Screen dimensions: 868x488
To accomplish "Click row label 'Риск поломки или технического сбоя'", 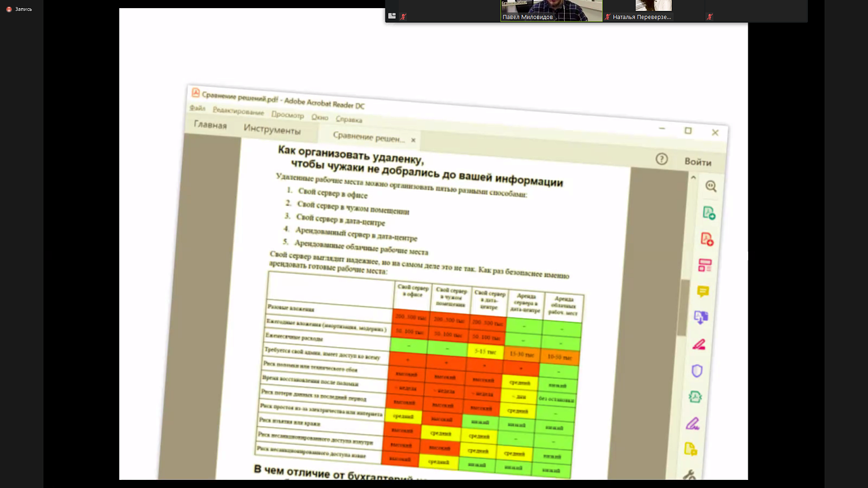I will pyautogui.click(x=310, y=366).
